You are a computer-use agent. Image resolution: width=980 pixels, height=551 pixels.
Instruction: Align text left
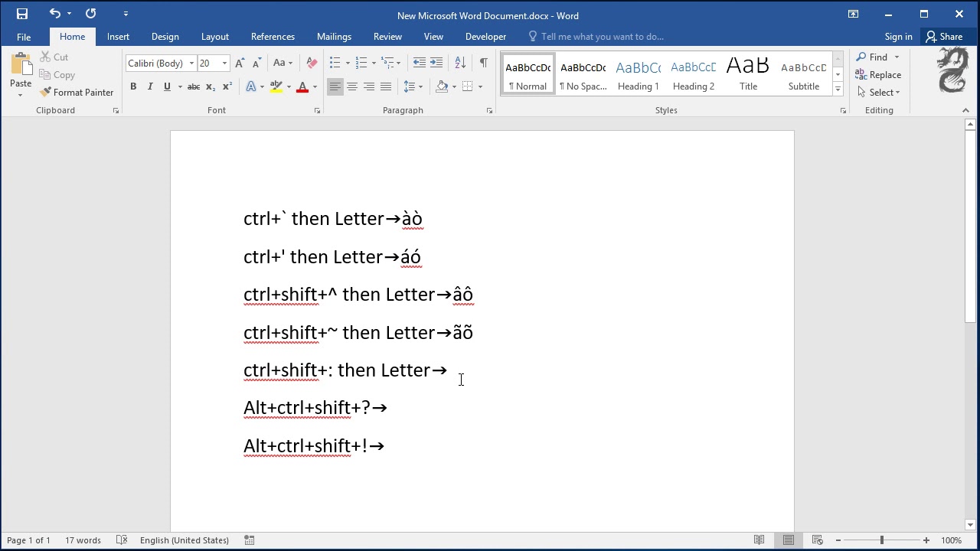pos(335,86)
